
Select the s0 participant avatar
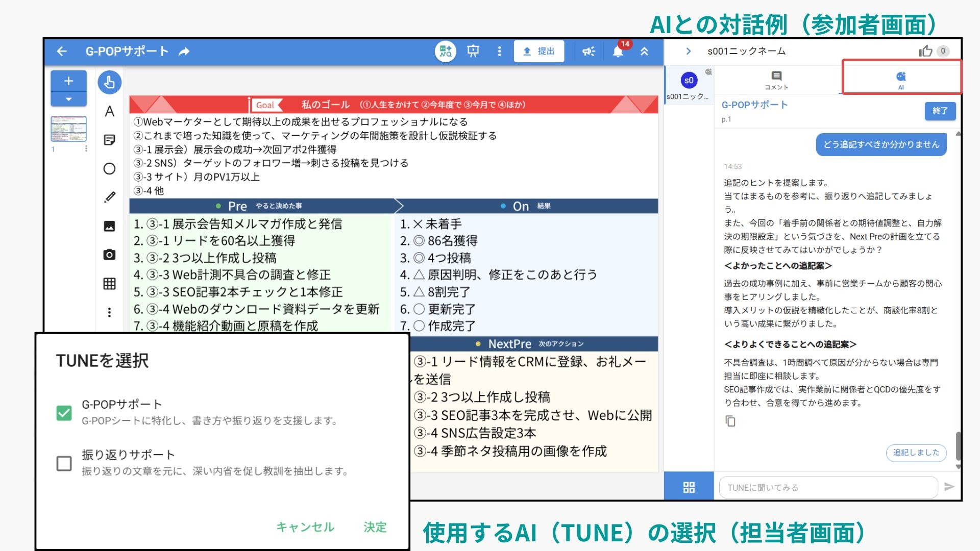coord(689,80)
